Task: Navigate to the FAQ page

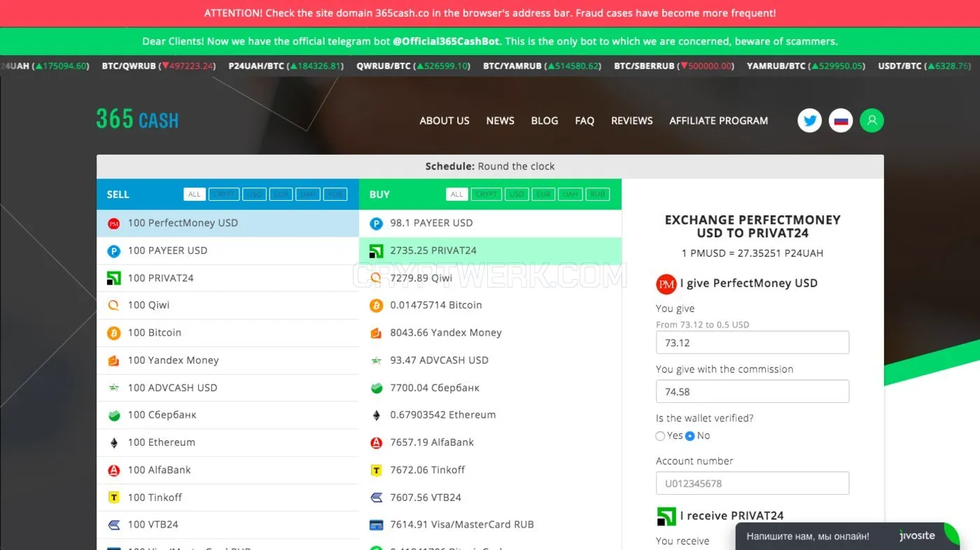Action: click(x=584, y=120)
